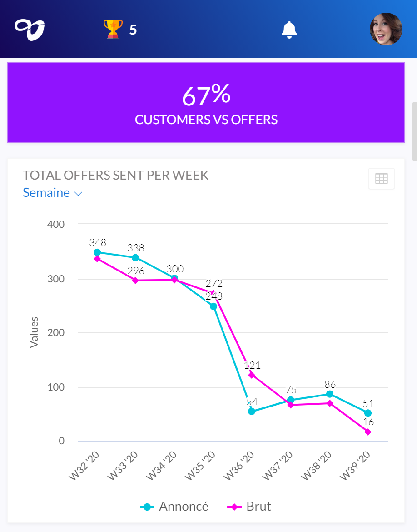Click the chevron next to Semaine

click(x=78, y=194)
